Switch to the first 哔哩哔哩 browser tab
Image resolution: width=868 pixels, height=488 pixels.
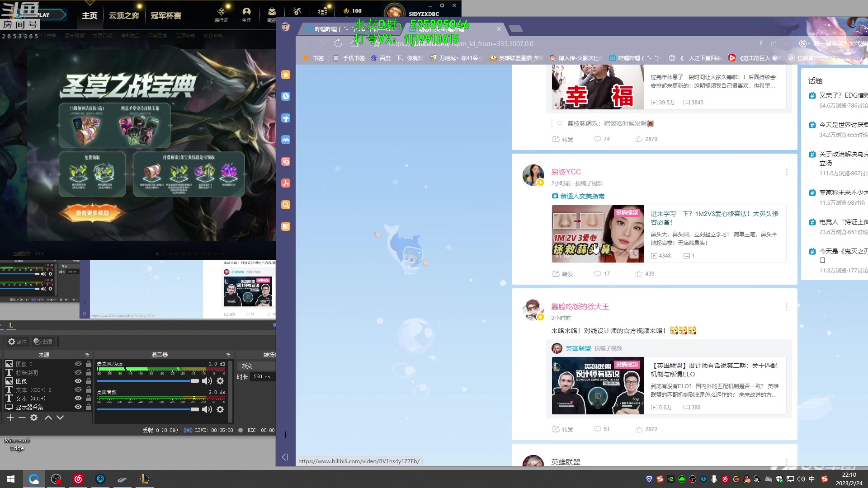click(350, 29)
